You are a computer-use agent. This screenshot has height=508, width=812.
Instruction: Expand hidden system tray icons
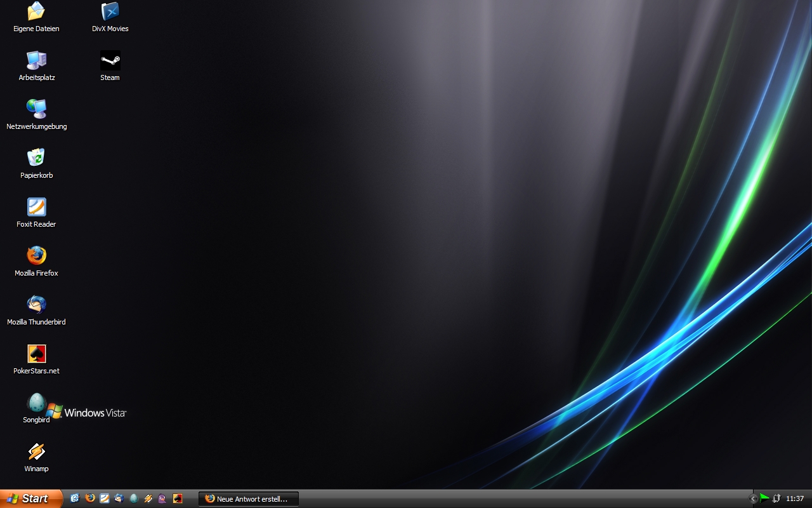coord(754,499)
